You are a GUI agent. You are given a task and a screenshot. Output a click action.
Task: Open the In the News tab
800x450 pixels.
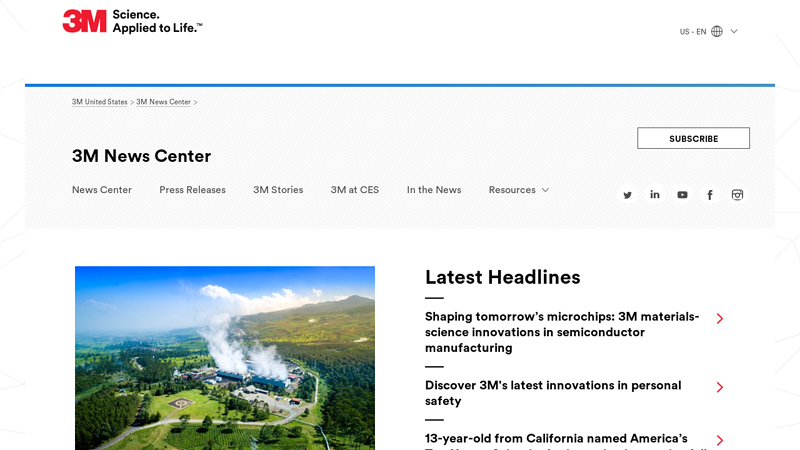pos(434,190)
